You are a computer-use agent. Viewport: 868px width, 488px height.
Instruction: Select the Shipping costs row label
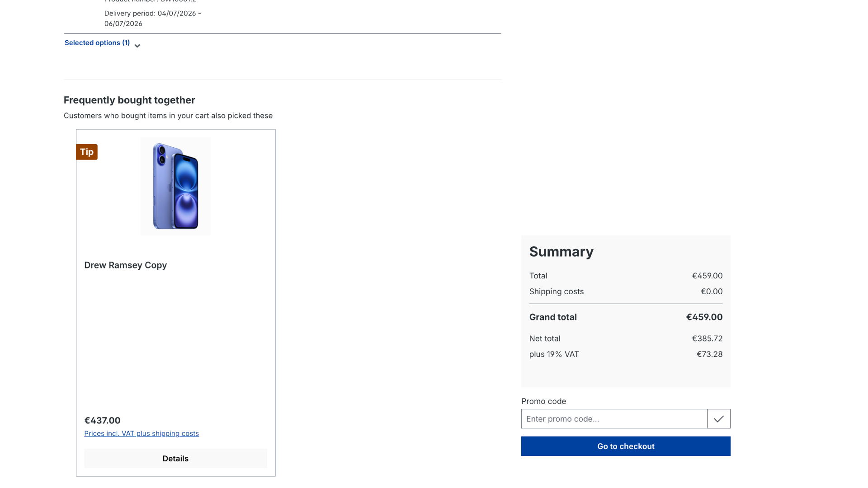(557, 291)
